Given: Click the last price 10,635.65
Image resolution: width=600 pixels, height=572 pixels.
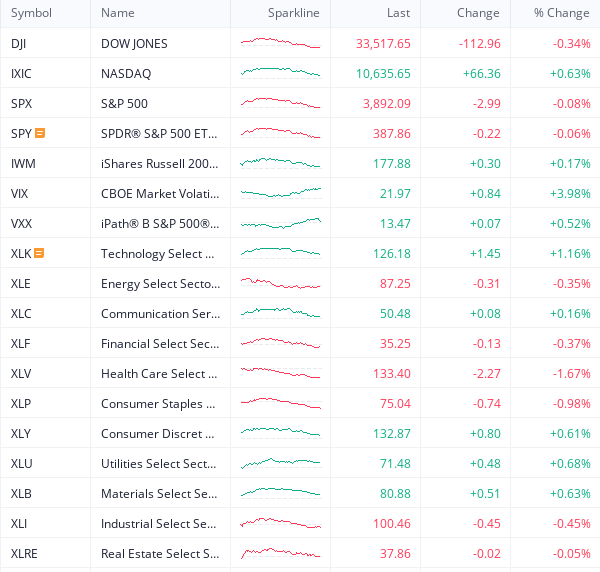Looking at the screenshot, I should click(383, 73).
